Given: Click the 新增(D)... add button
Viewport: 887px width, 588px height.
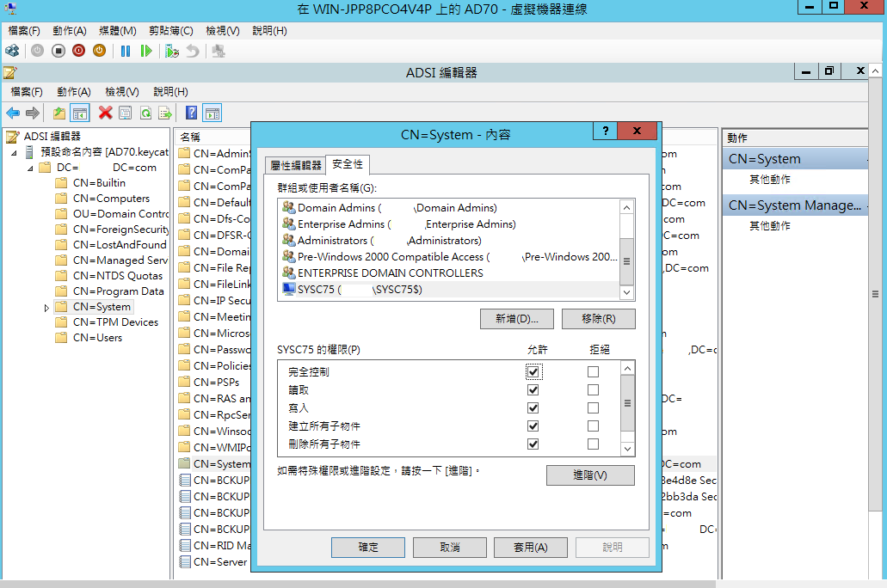Looking at the screenshot, I should tap(516, 319).
